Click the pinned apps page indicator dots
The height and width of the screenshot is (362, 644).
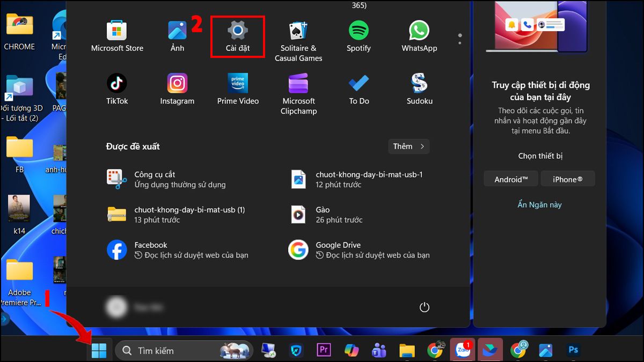(x=460, y=39)
